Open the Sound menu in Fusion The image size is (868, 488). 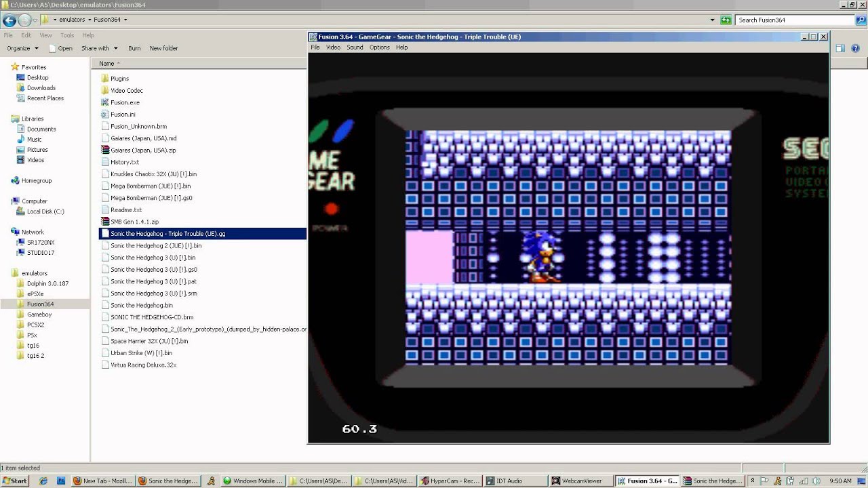pos(355,47)
